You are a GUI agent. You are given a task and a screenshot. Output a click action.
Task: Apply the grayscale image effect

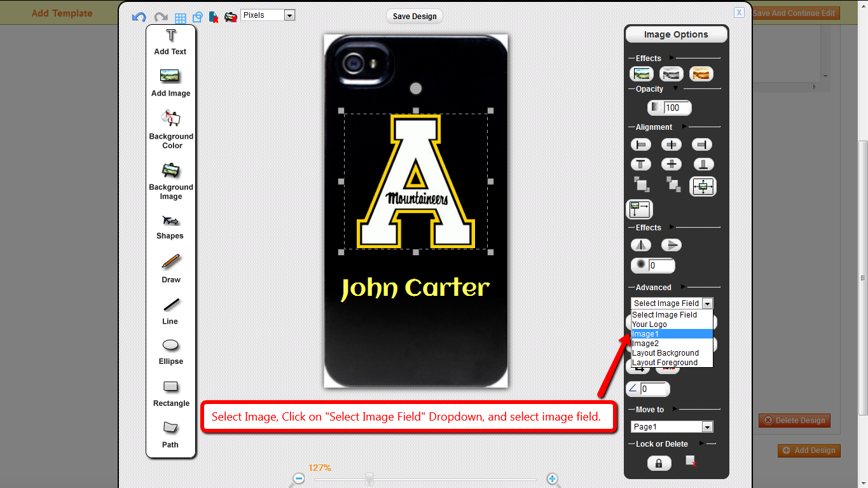(672, 74)
